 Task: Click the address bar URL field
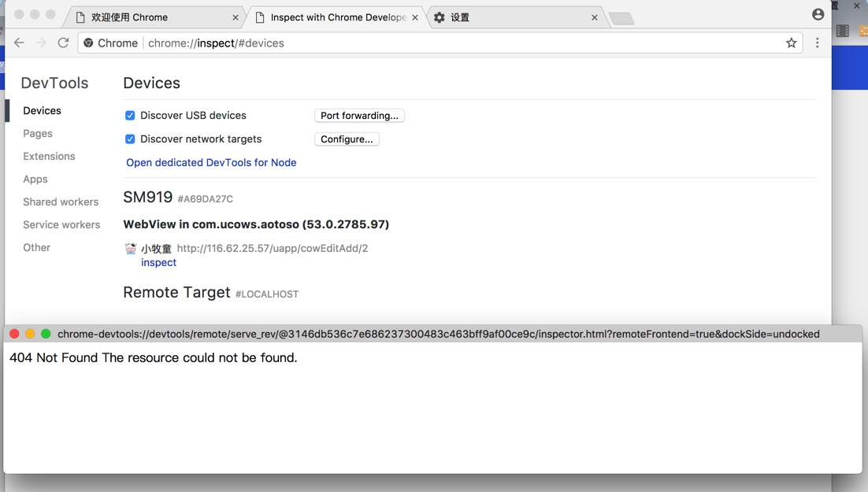pyautogui.click(x=457, y=43)
